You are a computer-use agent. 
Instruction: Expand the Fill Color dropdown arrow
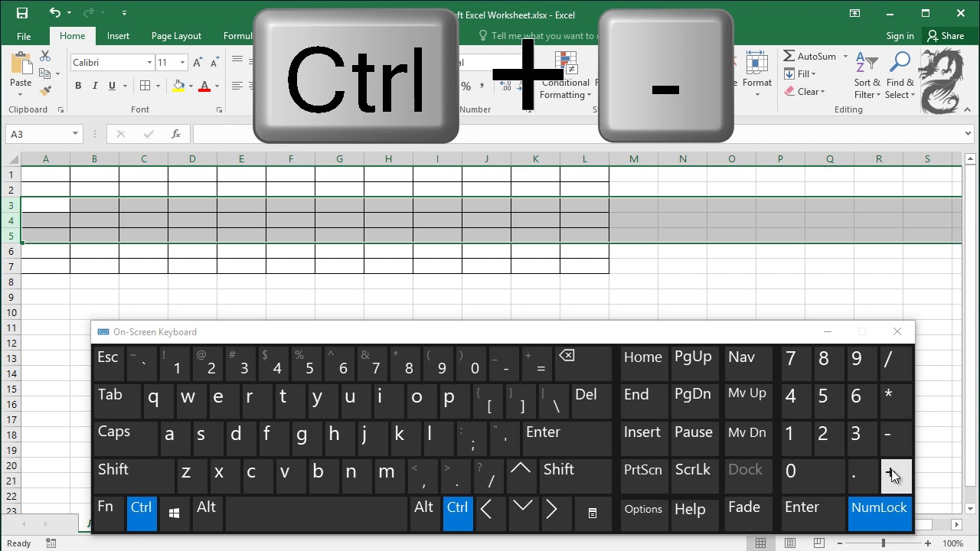click(191, 86)
